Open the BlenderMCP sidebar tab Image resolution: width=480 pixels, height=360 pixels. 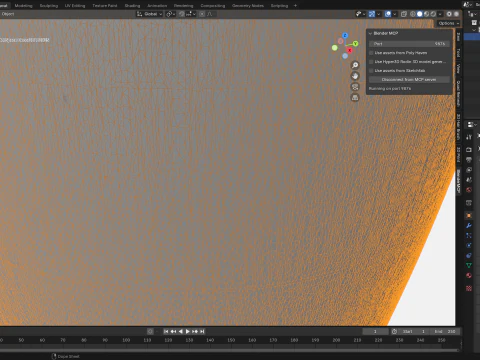pyautogui.click(x=459, y=181)
